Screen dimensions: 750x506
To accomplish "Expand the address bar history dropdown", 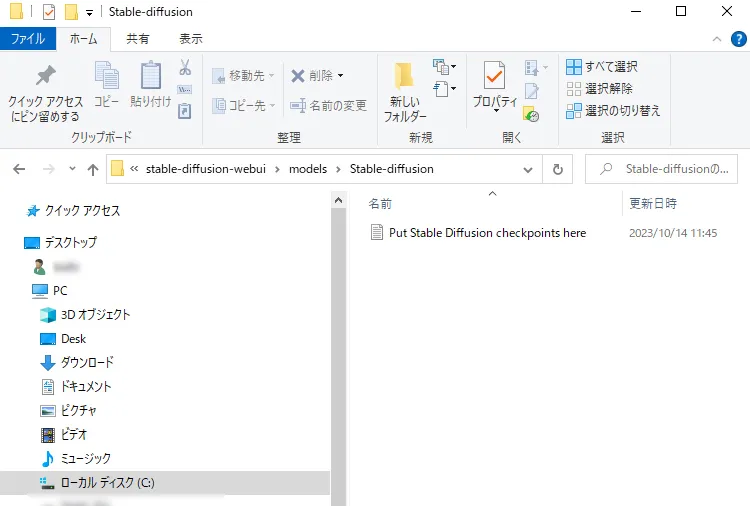I will click(x=528, y=169).
